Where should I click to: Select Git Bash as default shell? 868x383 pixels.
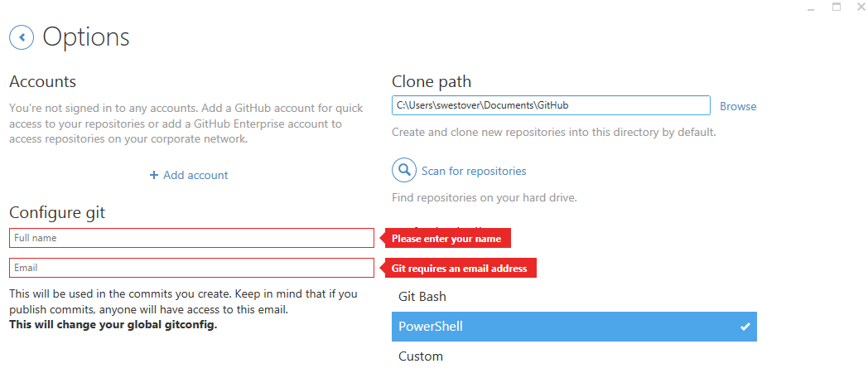[422, 297]
